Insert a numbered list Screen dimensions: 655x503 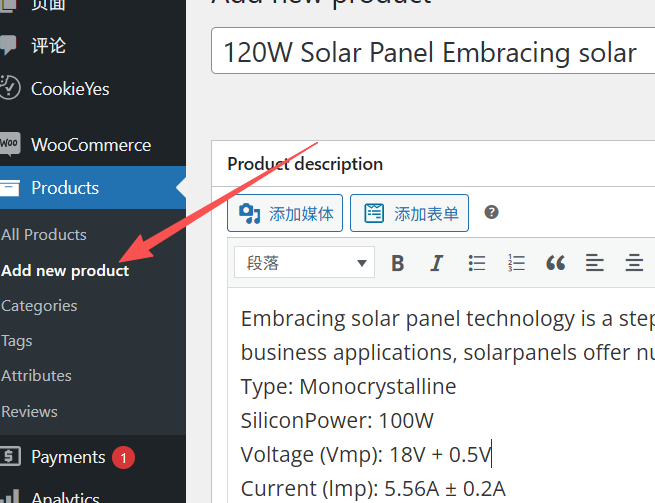pos(516,263)
